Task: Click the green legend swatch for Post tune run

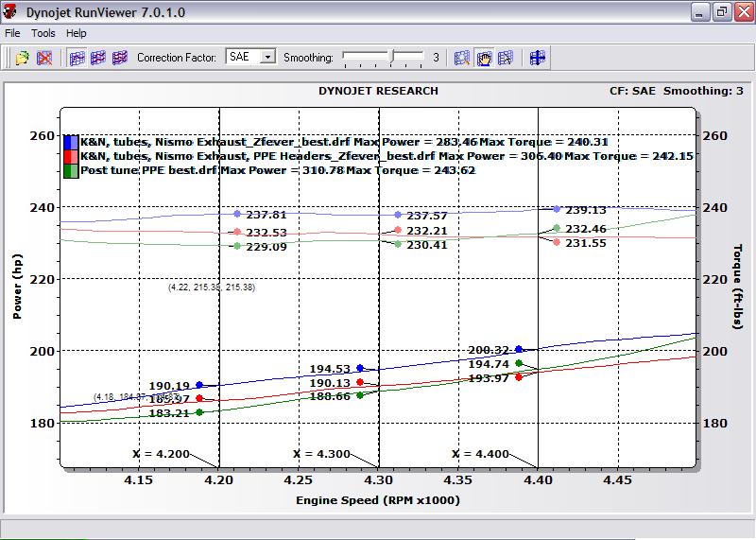Action: (71, 170)
